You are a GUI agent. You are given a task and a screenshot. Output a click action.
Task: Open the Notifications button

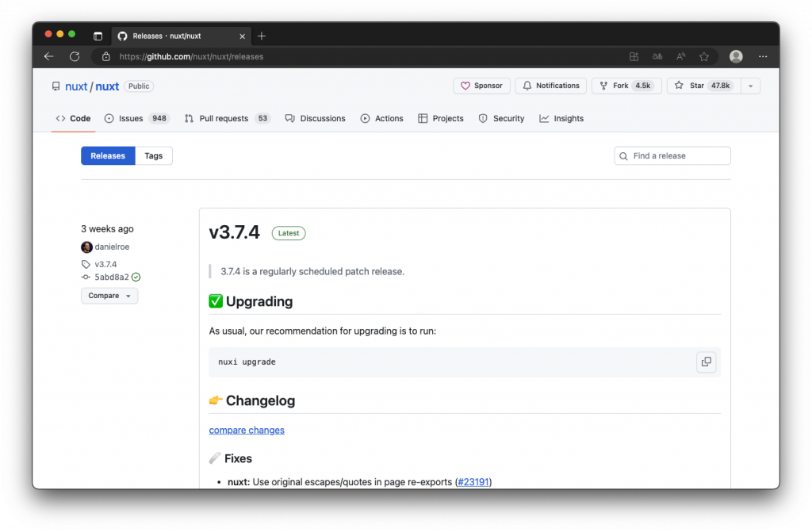pos(551,86)
